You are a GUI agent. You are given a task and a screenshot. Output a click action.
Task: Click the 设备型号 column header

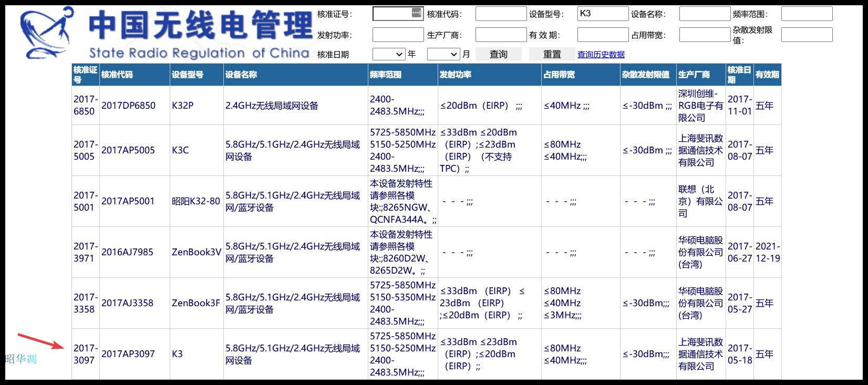tap(197, 75)
